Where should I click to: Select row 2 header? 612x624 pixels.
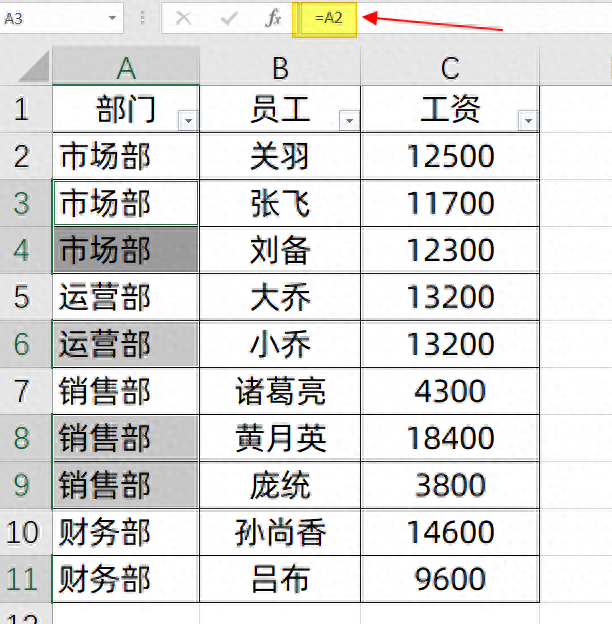click(x=25, y=156)
